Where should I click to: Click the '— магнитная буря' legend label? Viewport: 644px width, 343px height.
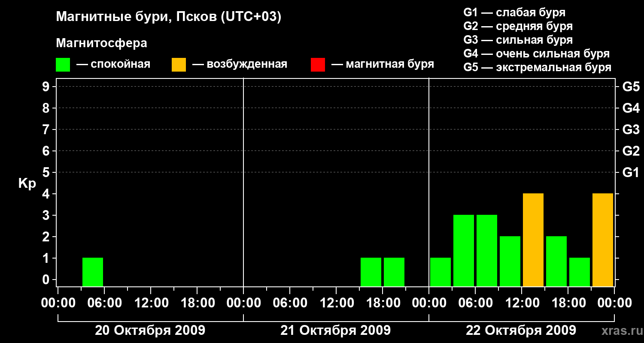(x=383, y=64)
